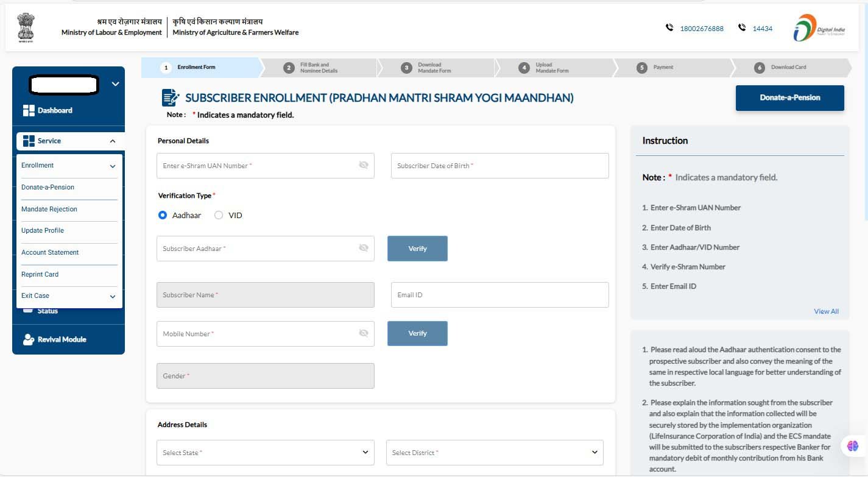Click 'Enter Aadhaar/VID Number' instruction text
This screenshot has height=477, width=868.
tap(695, 247)
